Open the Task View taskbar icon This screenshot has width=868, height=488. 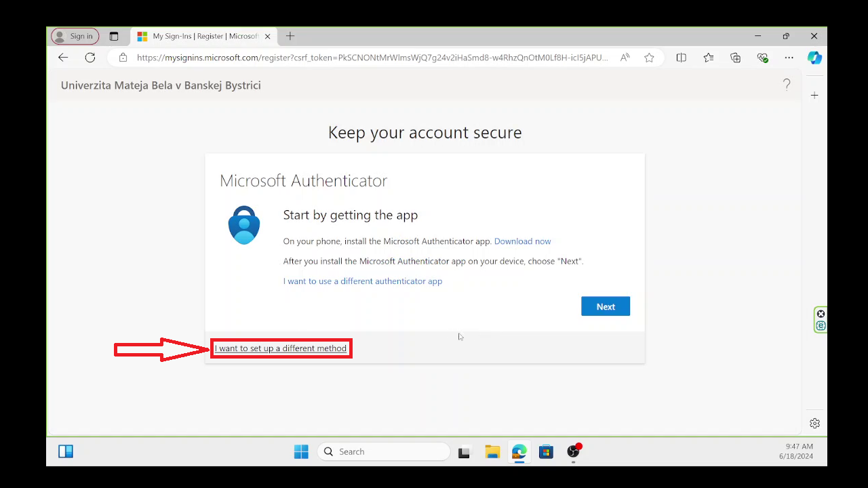[x=464, y=452]
